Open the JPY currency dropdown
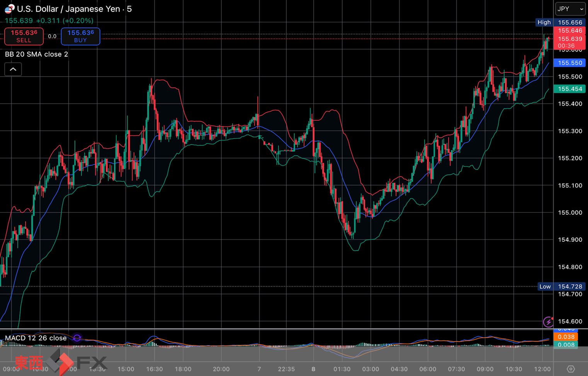This screenshot has height=376, width=588. coord(570,9)
